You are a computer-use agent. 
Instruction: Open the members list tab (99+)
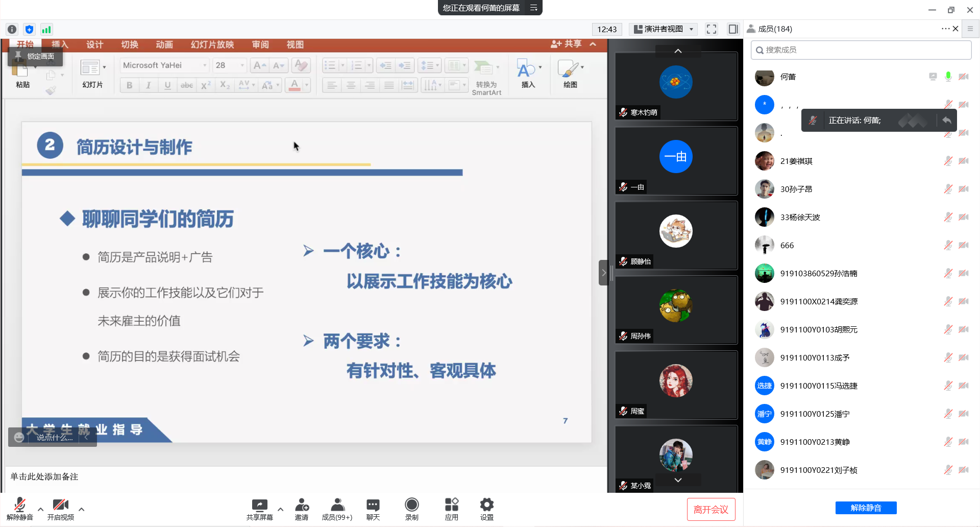[337, 506]
